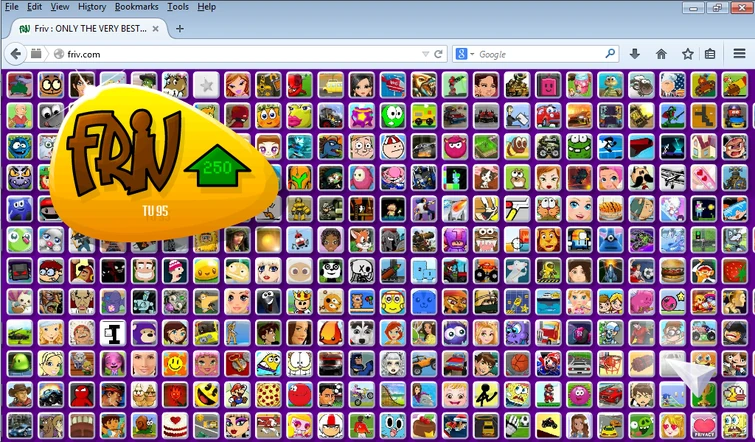Launch the sea turtle game icon
Image resolution: width=755 pixels, height=442 pixels.
coord(611,84)
